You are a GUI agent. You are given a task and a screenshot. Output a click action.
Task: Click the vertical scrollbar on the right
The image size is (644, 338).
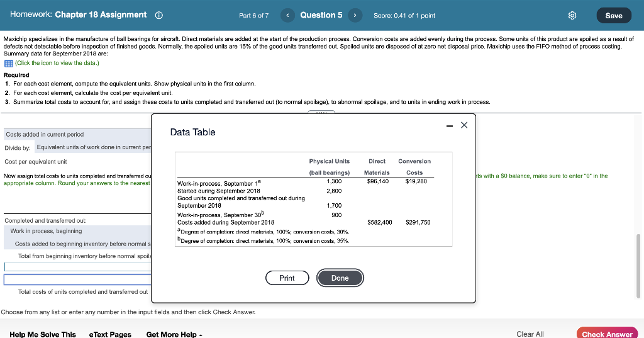[x=638, y=266]
